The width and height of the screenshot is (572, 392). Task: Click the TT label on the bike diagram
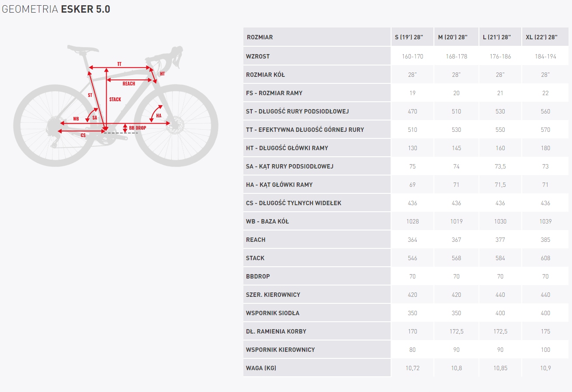pos(119,64)
